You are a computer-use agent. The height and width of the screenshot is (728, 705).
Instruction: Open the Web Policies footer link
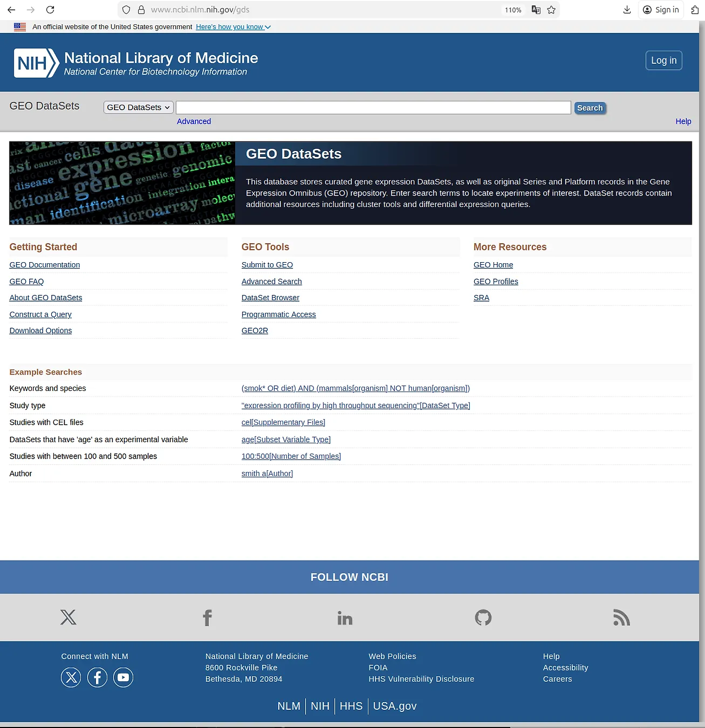click(392, 656)
